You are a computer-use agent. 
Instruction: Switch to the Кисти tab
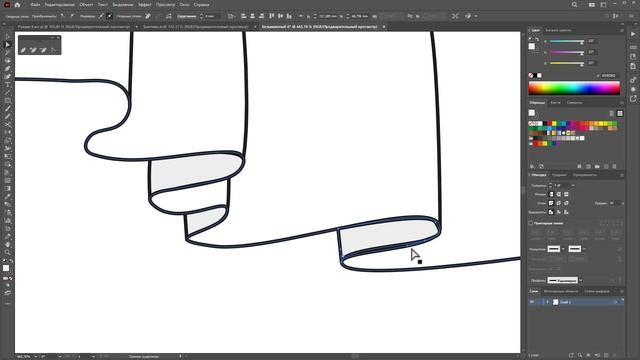tap(555, 103)
